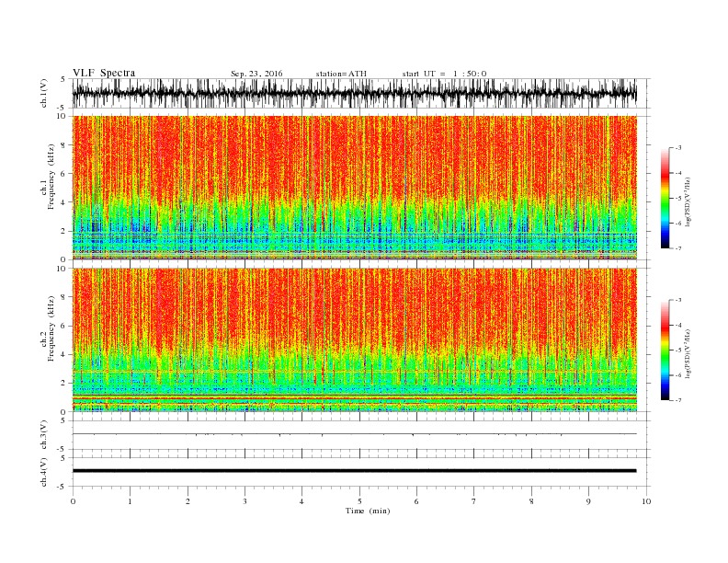Click the 'Time (min)' axis label

click(368, 511)
